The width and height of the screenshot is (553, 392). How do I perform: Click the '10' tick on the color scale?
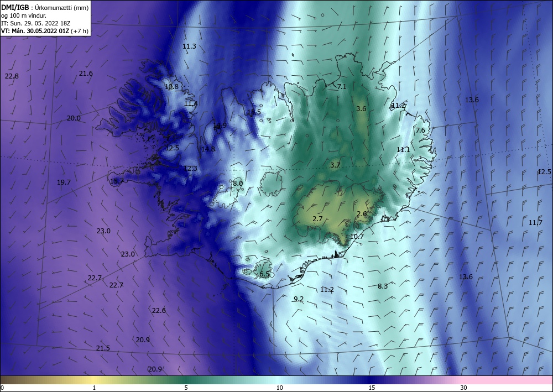coord(279,388)
